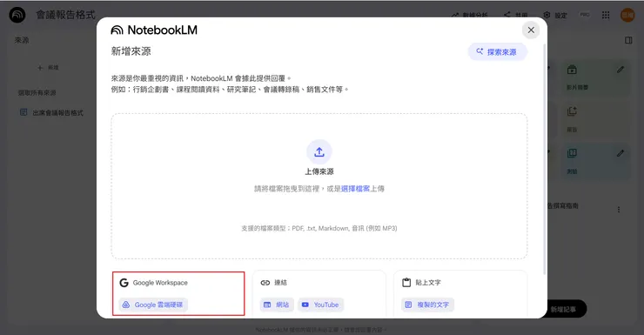
Task: Open the settings gear in the top bar
Action: 547,15
